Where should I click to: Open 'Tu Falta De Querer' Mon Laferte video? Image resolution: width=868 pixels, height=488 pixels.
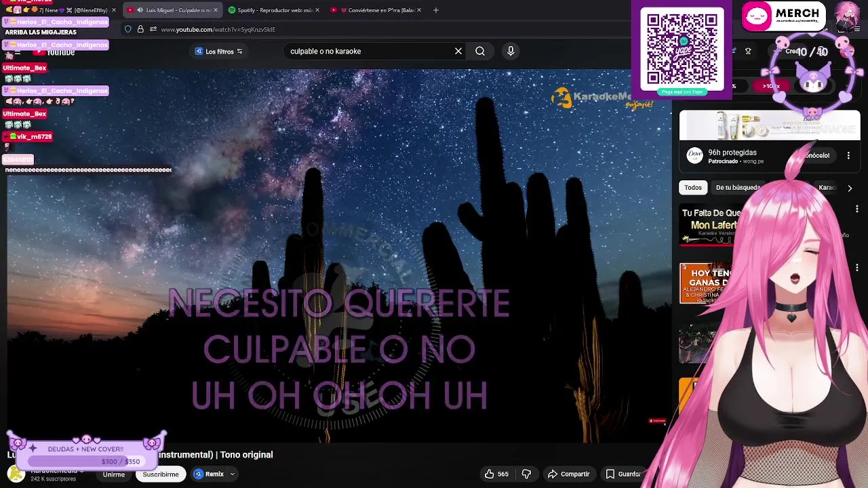707,226
